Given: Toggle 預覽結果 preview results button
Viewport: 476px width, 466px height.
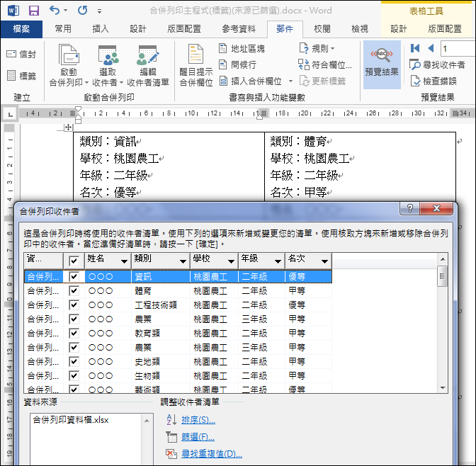Looking at the screenshot, I should click(x=382, y=64).
